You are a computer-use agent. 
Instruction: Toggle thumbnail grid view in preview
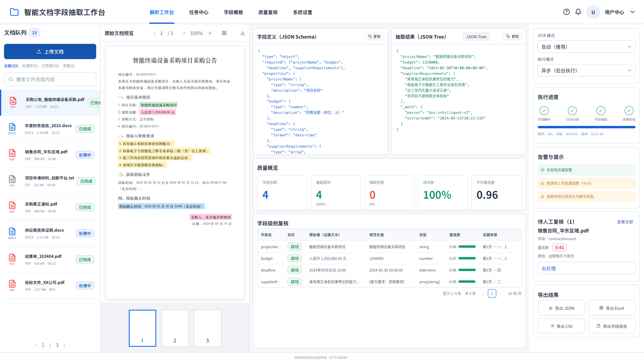click(x=224, y=33)
